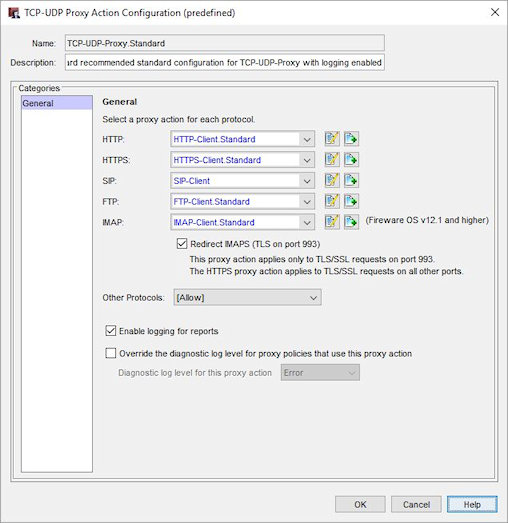The height and width of the screenshot is (523, 508).
Task: Edit the FTP proxy action icon
Action: [x=332, y=201]
